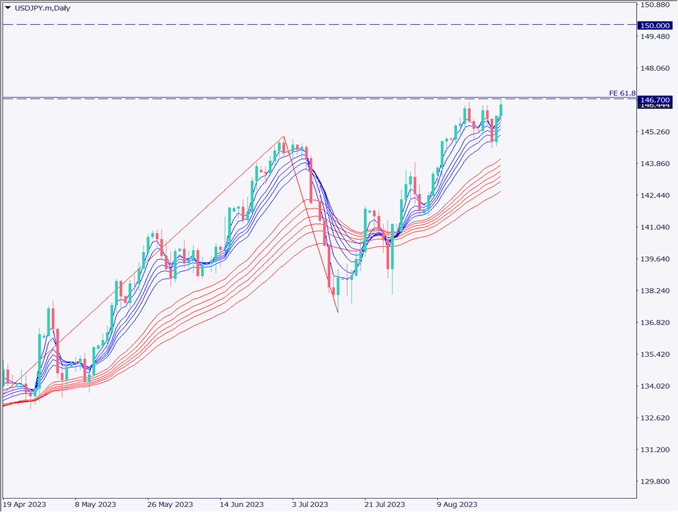Click the 21 Jul 2023 date label
The height and width of the screenshot is (512, 678).
point(383,504)
